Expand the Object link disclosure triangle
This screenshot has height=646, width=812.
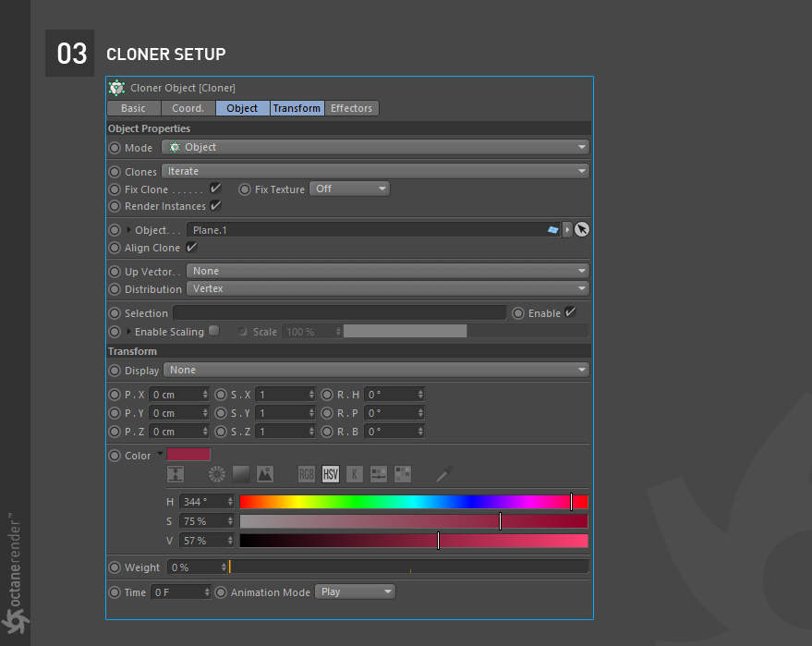(128, 230)
